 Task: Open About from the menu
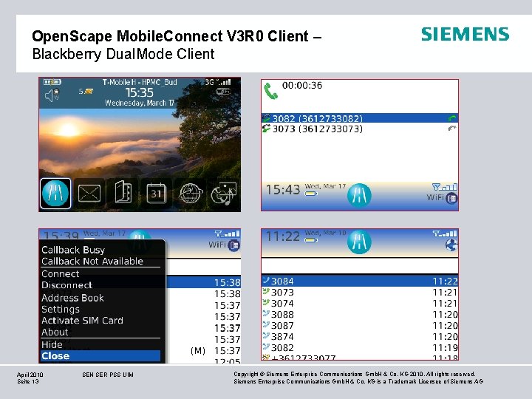(x=55, y=332)
